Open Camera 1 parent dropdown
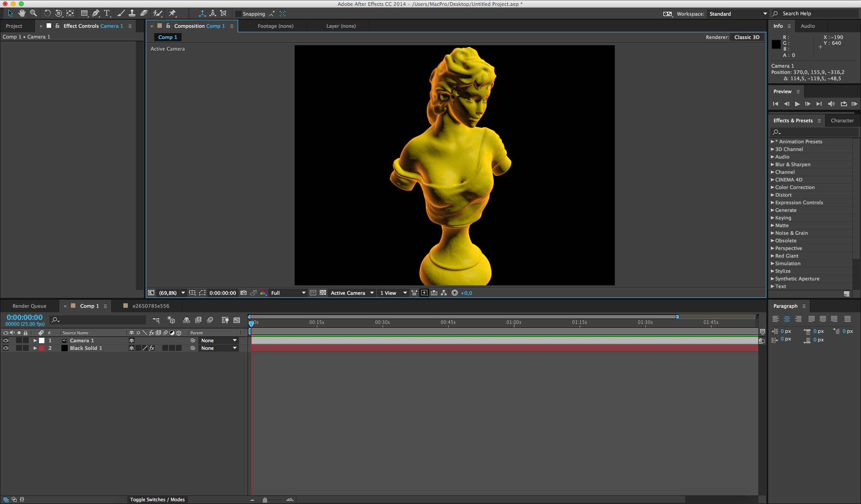This screenshot has width=861, height=504. [x=218, y=340]
